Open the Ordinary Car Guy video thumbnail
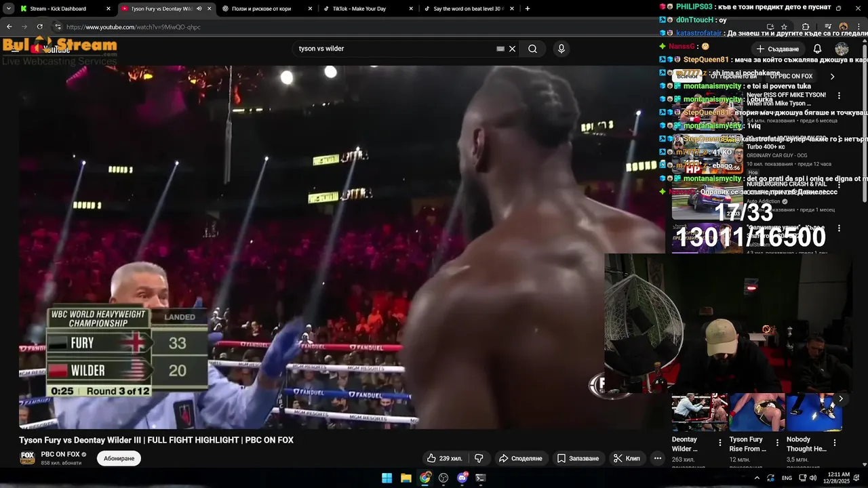 pyautogui.click(x=707, y=154)
